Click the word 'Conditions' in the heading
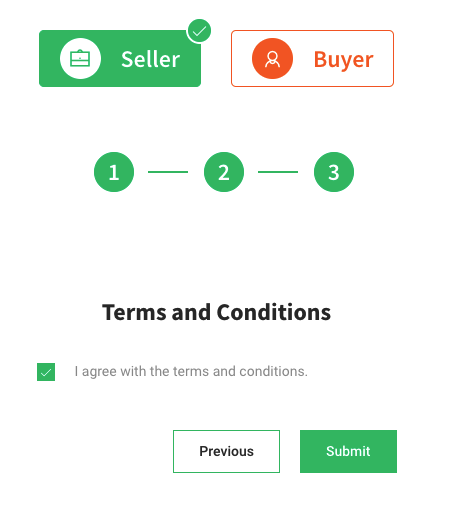472x522 pixels. [x=274, y=312]
